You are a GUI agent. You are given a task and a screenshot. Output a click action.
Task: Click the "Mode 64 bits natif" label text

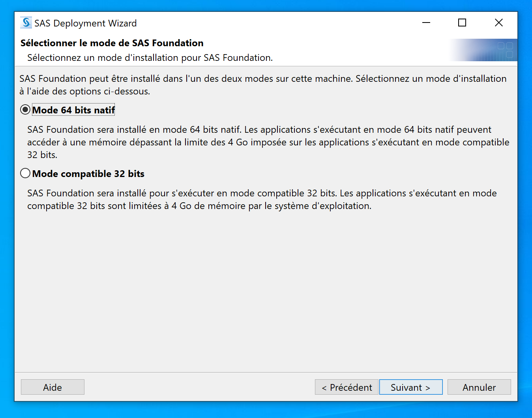point(73,110)
